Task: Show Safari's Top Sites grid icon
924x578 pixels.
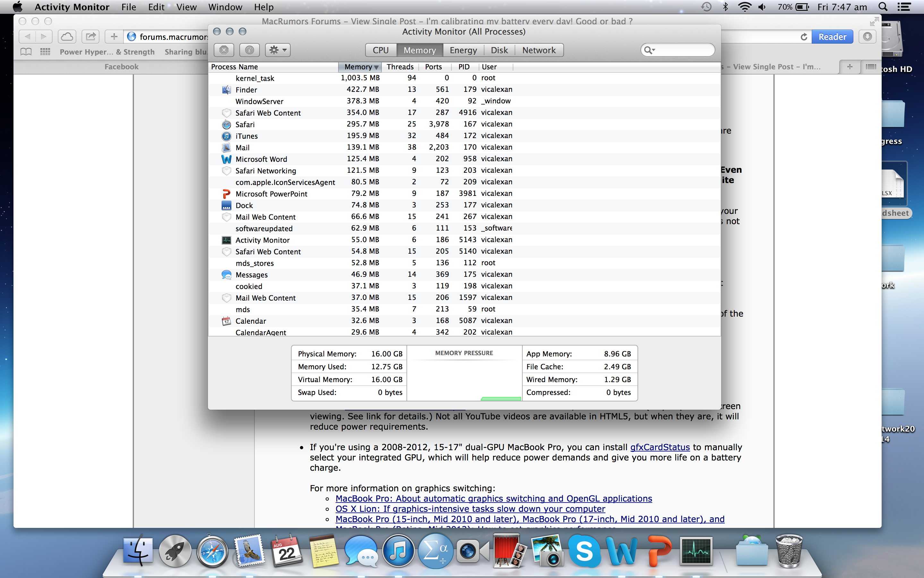Action: [45, 52]
